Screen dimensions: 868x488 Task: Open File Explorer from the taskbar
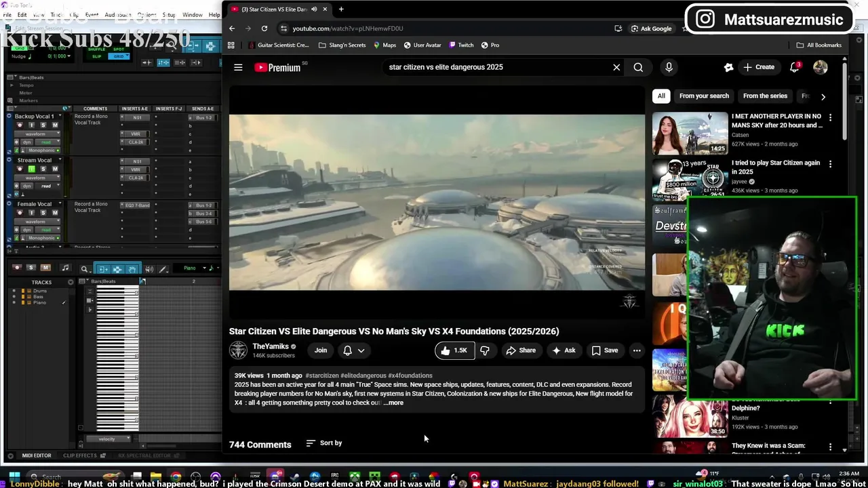(x=156, y=476)
